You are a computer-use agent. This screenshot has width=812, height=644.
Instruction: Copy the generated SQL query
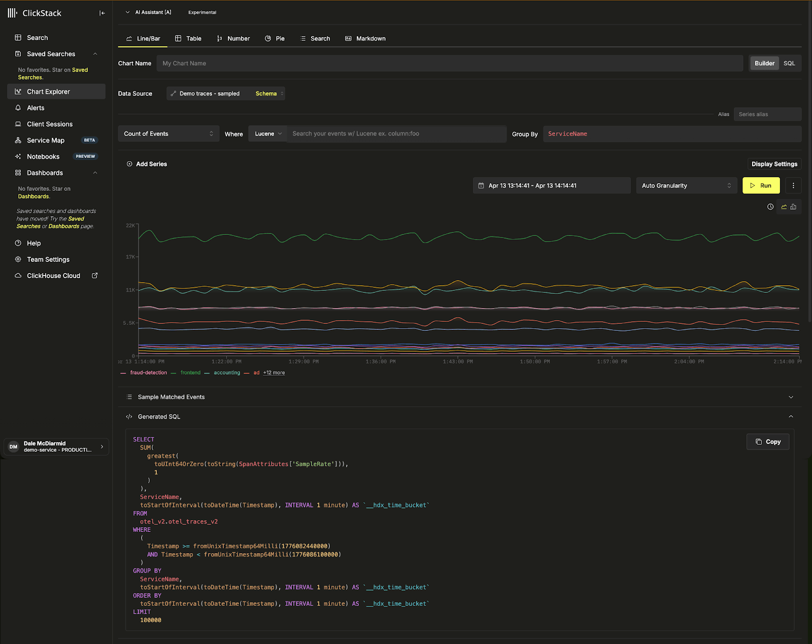coord(767,442)
